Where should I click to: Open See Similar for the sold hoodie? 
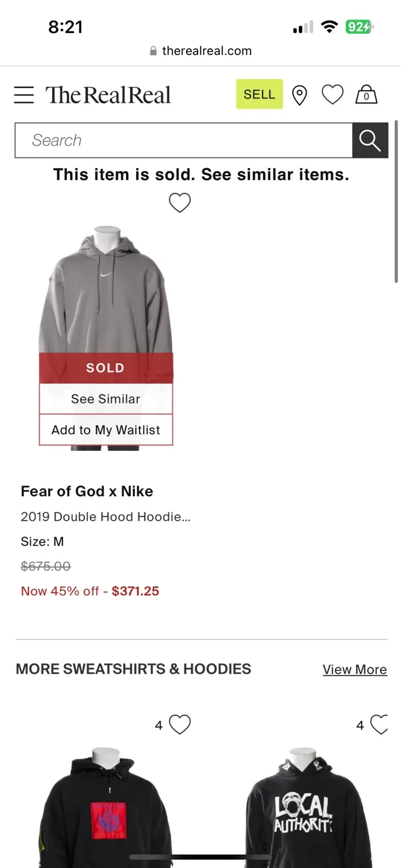point(105,398)
